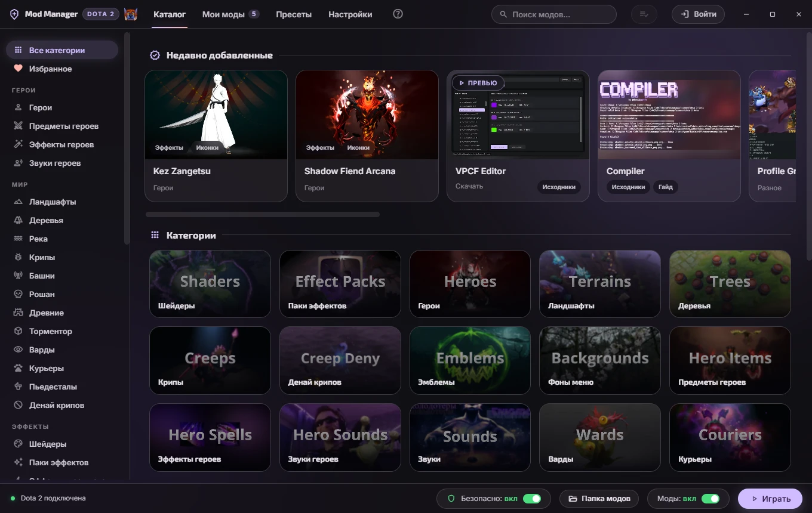This screenshot has width=812, height=513.
Task: Open the Creep Deny category tile
Action: [340, 360]
